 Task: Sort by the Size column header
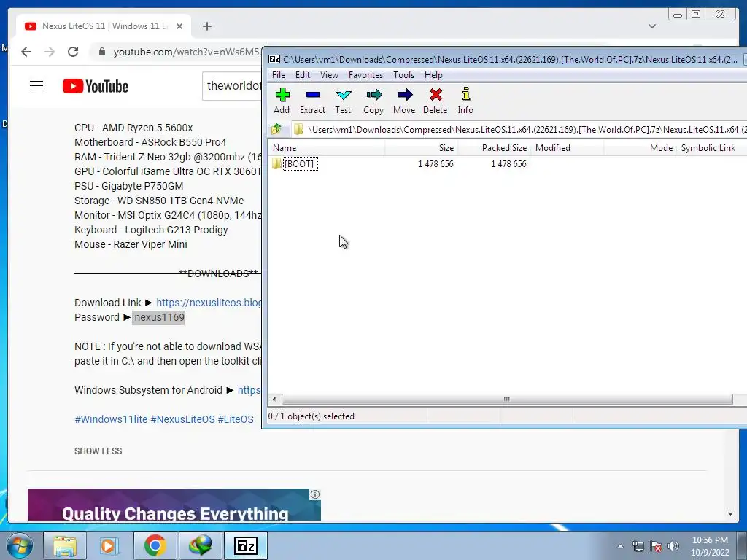point(422,147)
